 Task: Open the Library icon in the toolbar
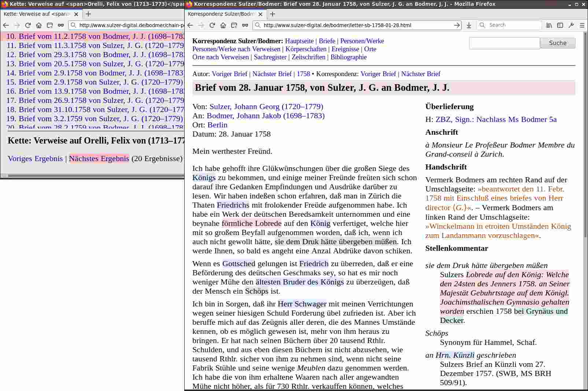pyautogui.click(x=549, y=25)
